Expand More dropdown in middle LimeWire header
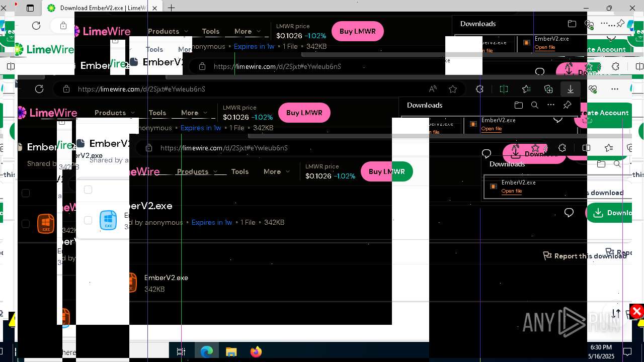 (194, 113)
